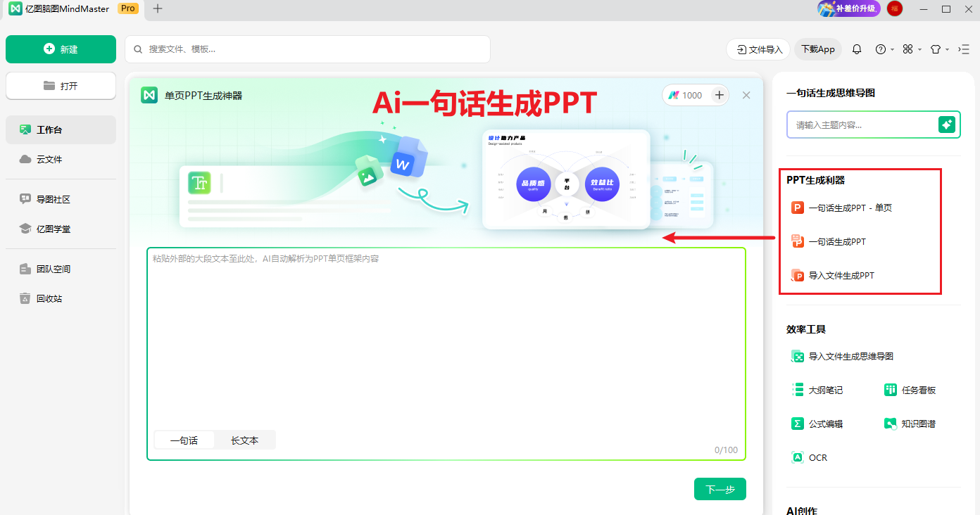
Task: Open the apps grid dropdown
Action: [x=912, y=49]
